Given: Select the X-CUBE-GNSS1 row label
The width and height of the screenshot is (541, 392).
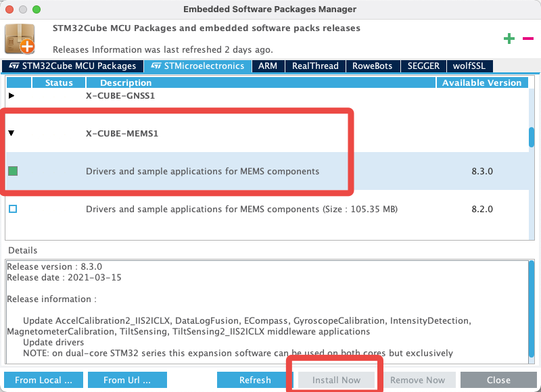Looking at the screenshot, I should tap(120, 95).
